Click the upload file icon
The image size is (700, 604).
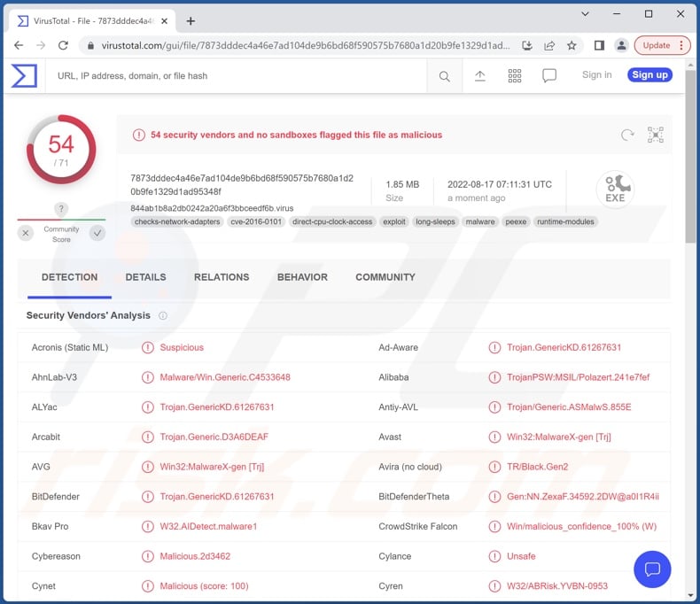(479, 76)
